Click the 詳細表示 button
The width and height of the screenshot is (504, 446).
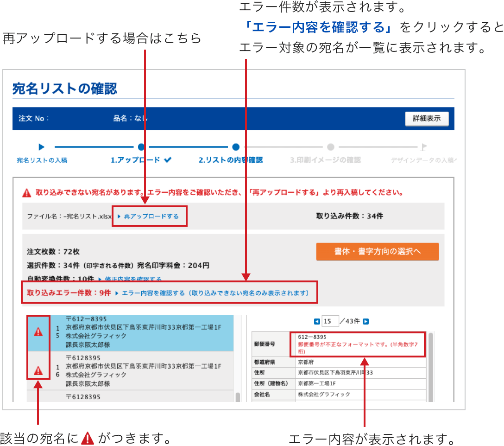click(x=427, y=119)
